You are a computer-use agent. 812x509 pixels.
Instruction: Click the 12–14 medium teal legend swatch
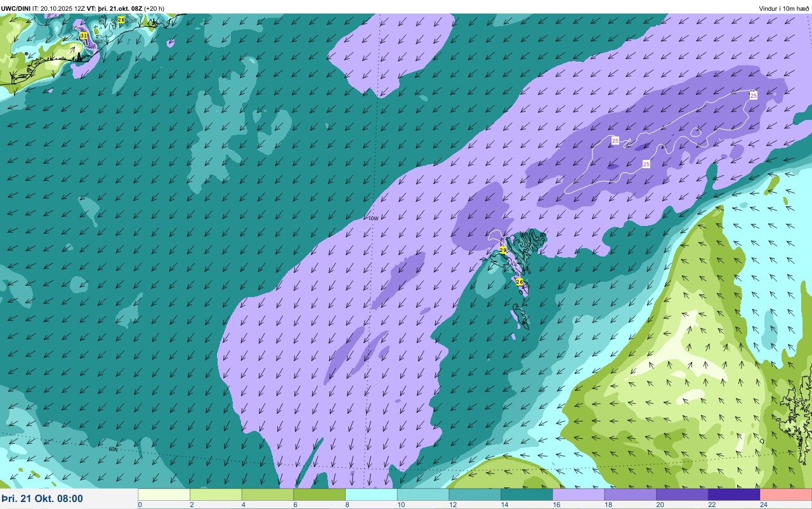point(475,494)
